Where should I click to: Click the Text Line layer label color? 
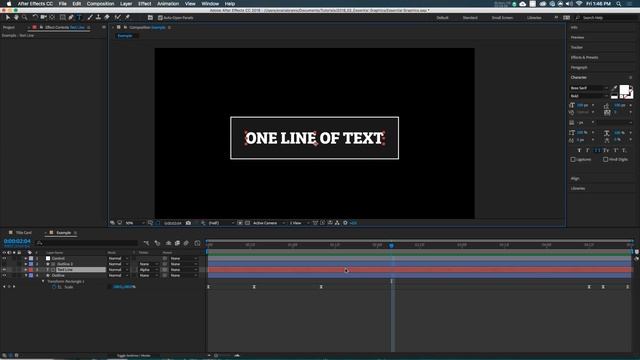tap(31, 270)
